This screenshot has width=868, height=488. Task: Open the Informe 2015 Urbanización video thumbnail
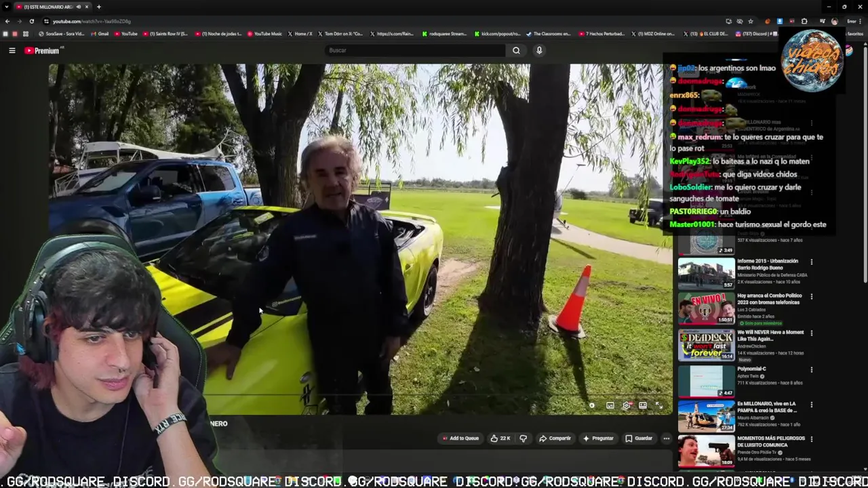pyautogui.click(x=706, y=273)
